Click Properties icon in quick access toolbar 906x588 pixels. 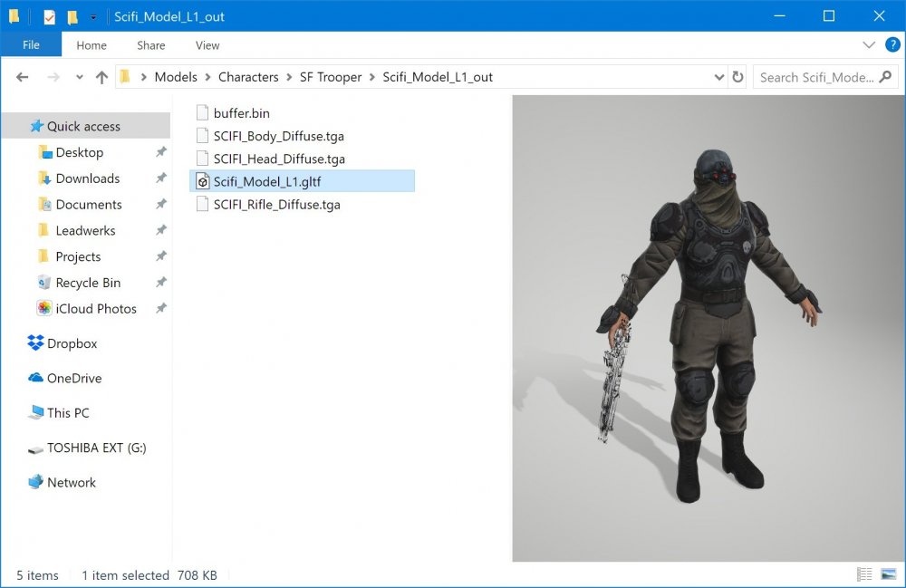pyautogui.click(x=50, y=16)
